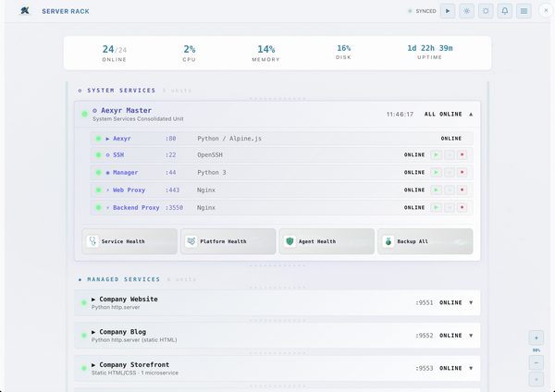
Task: Close the panel with the X button
Action: pos(546,10)
